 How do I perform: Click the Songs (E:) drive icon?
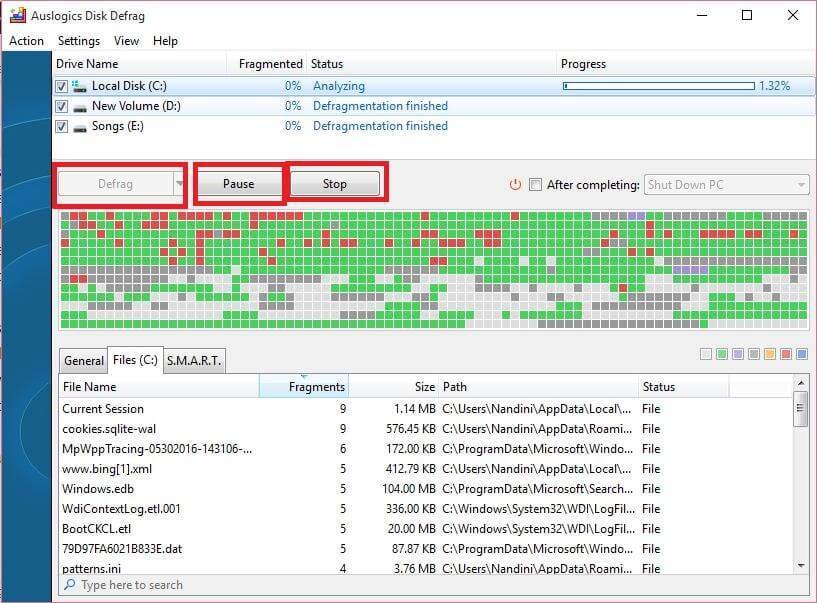click(77, 126)
